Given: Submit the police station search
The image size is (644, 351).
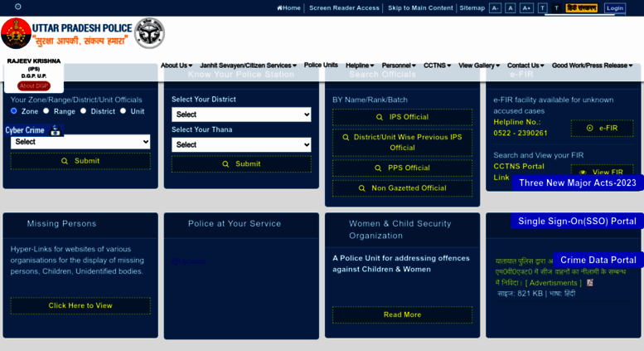Looking at the screenshot, I should (241, 164).
